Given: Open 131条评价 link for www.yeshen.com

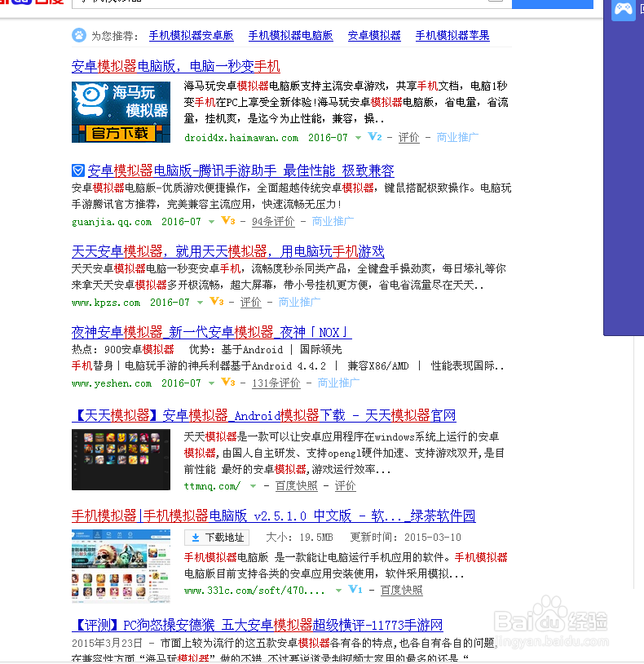Looking at the screenshot, I should [x=276, y=383].
